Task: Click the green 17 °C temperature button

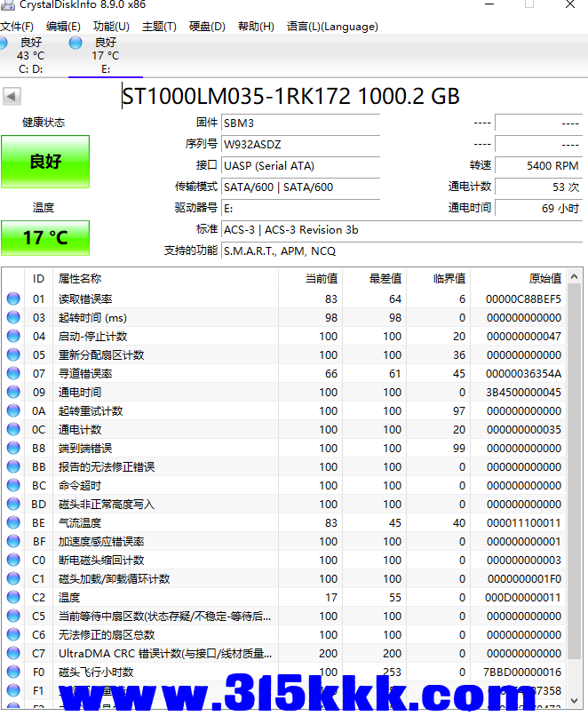Action: 45,238
